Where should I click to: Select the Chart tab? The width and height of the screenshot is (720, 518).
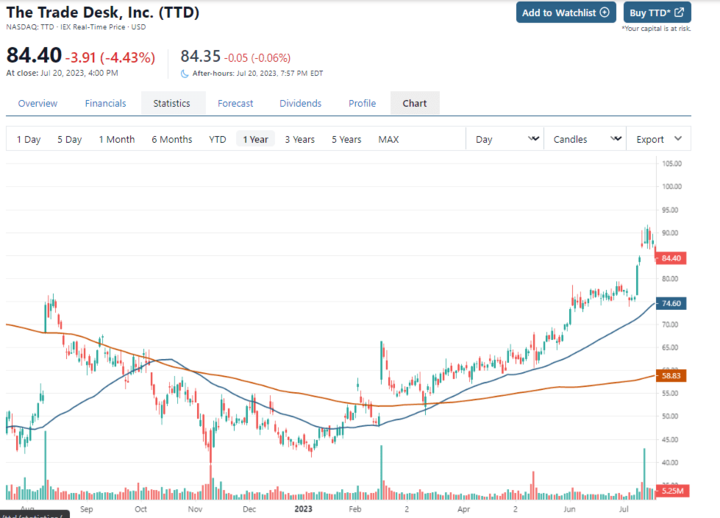tap(415, 103)
